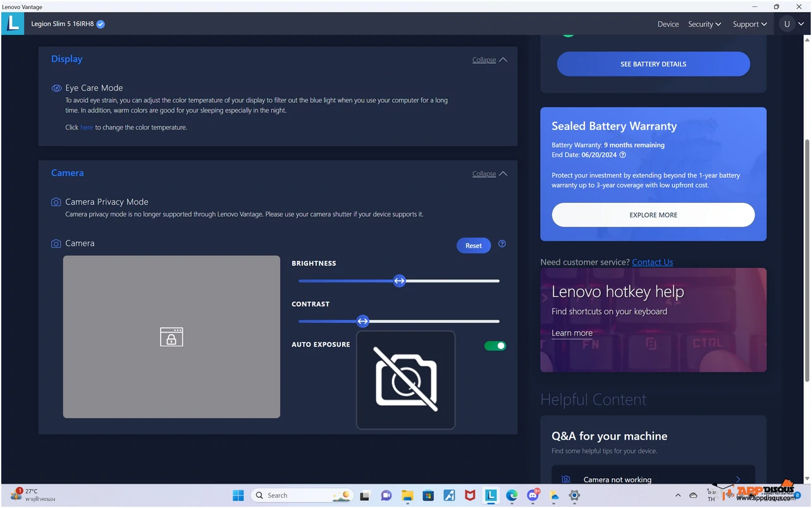Open the weather widget showing 27°C
812x508 pixels.
tap(32, 495)
